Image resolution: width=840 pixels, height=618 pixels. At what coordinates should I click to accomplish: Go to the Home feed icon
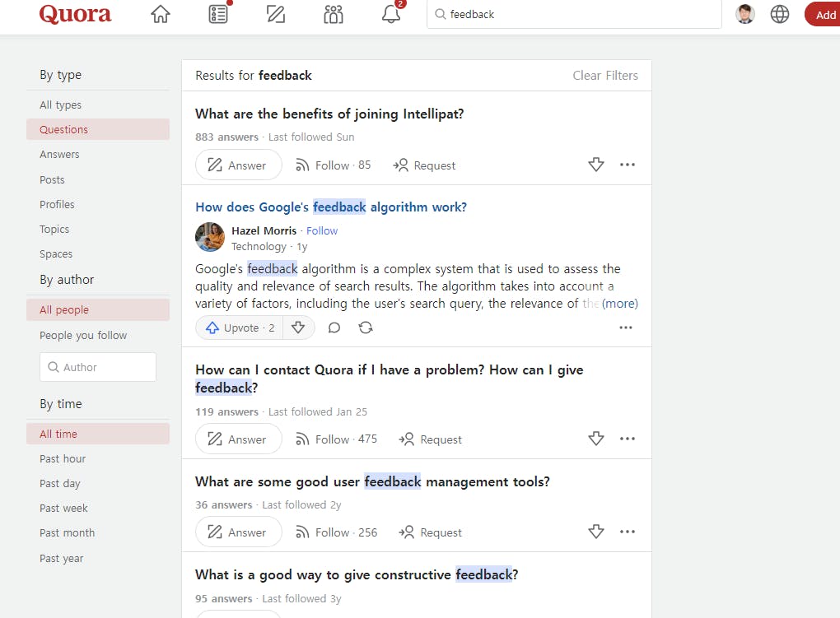161,14
